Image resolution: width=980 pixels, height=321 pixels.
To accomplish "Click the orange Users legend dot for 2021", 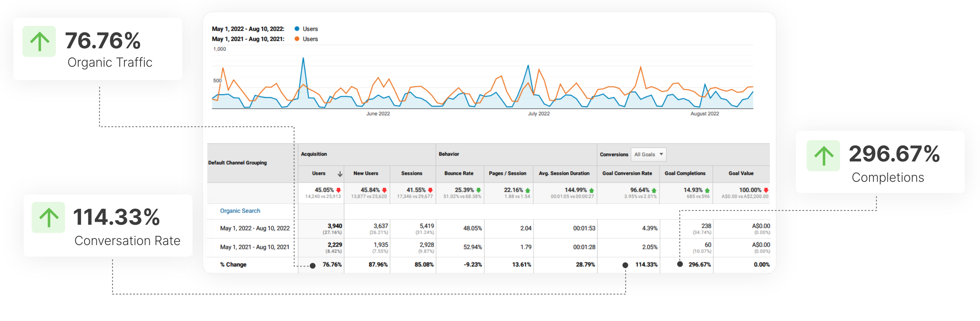I will pyautogui.click(x=297, y=39).
